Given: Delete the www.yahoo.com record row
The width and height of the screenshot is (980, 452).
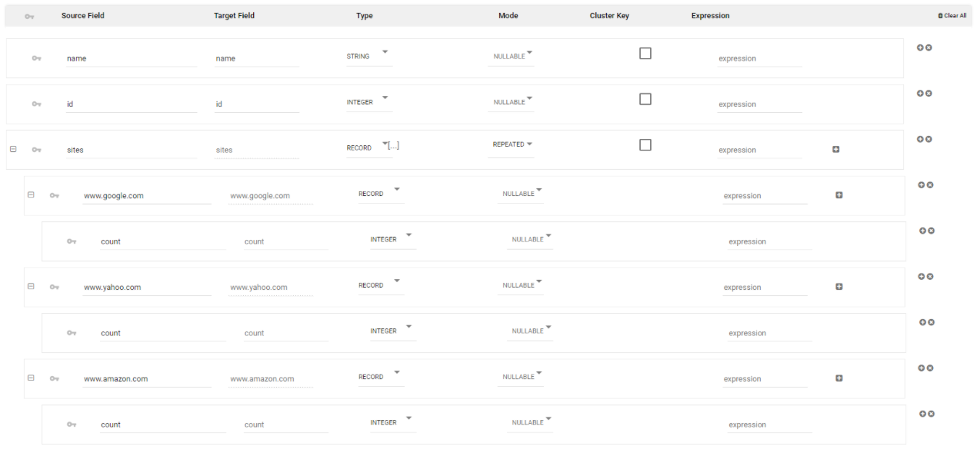Looking at the screenshot, I should (x=930, y=276).
